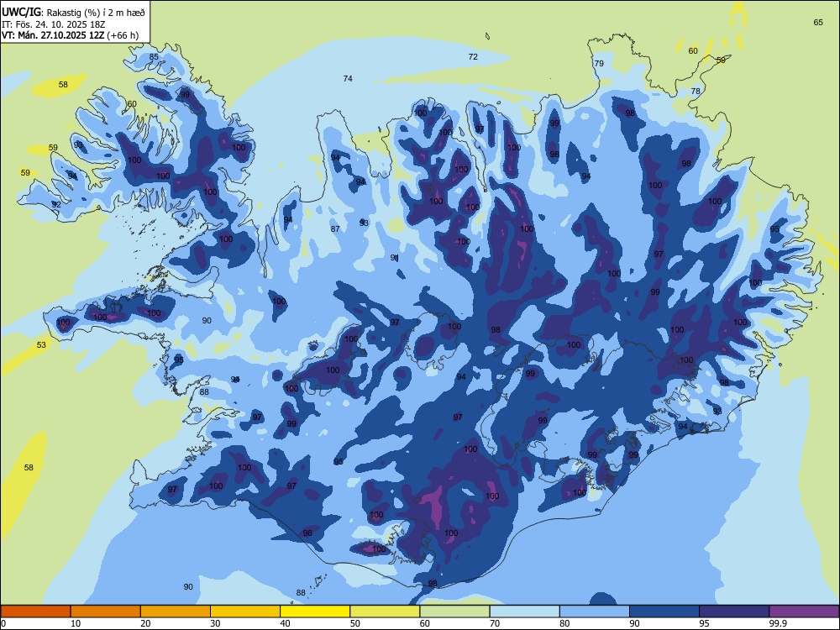Click the legend tick label '99.9'
The image size is (840, 630).
[x=778, y=623]
